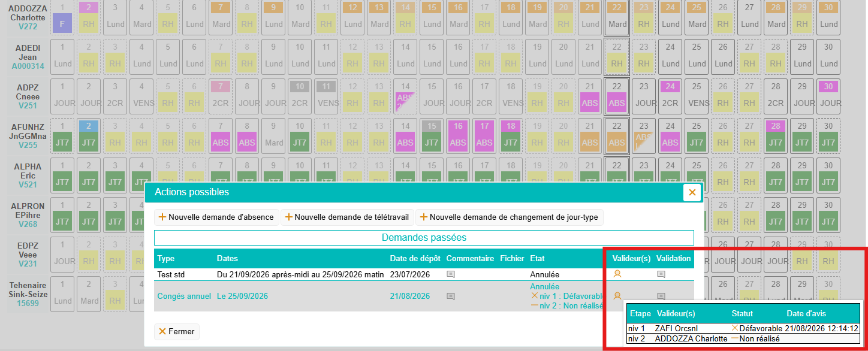Open employee code V268 for ALPRON EPihre
Viewport: 868px width, 351px height.
pyautogui.click(x=28, y=225)
